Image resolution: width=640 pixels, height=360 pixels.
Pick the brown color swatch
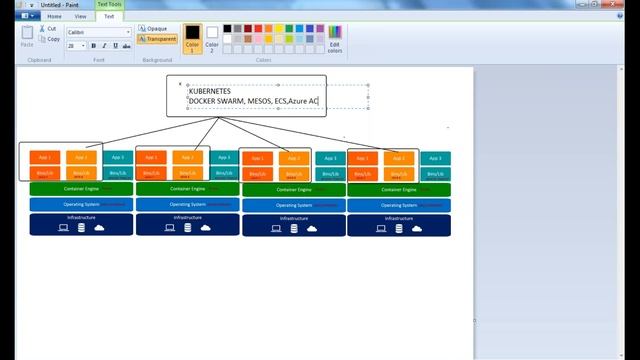coord(248,39)
